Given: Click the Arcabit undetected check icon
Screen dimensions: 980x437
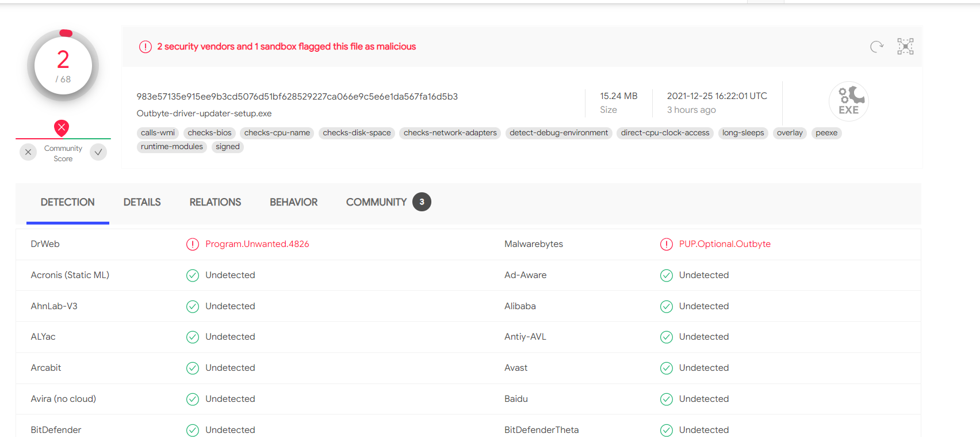Looking at the screenshot, I should (x=193, y=368).
